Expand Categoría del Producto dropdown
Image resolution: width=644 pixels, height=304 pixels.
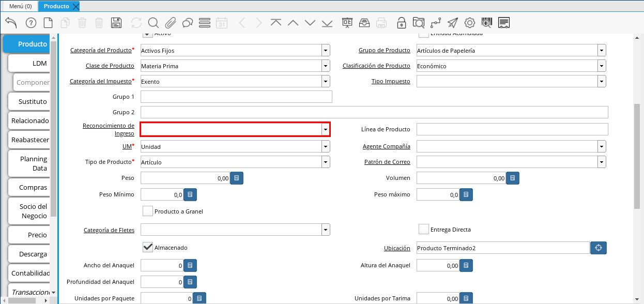point(326,50)
